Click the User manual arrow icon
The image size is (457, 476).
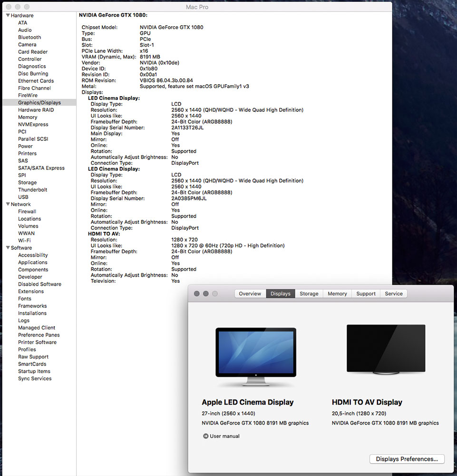205,436
